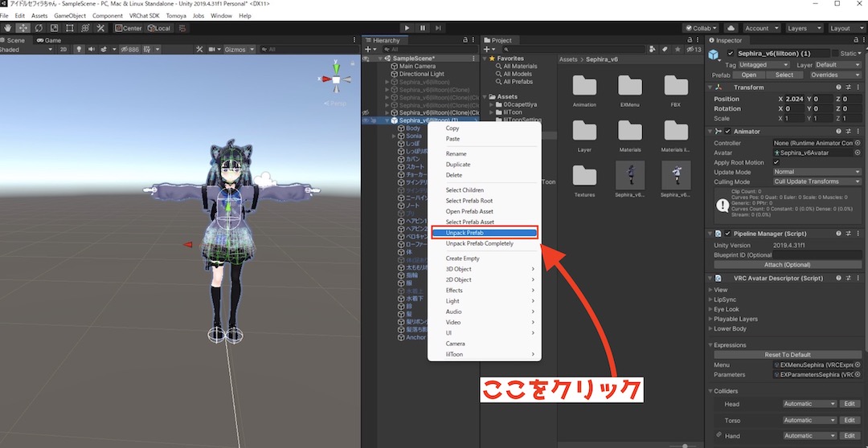The width and height of the screenshot is (868, 448).
Task: Toggle Apply Root Motion checkbox
Action: [x=776, y=163]
